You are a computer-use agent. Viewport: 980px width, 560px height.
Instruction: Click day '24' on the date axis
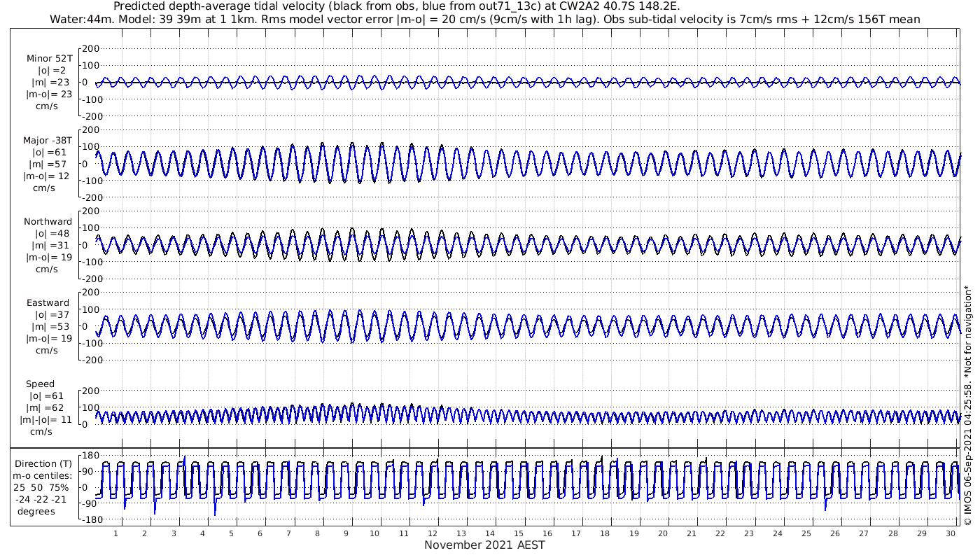(778, 533)
